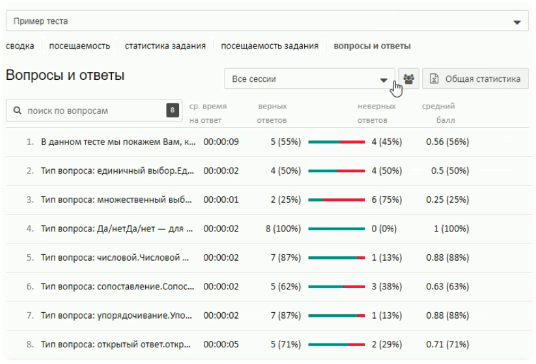This screenshot has width=536, height=364.
Task: Open question 6 'сопоставление'
Action: click(117, 286)
